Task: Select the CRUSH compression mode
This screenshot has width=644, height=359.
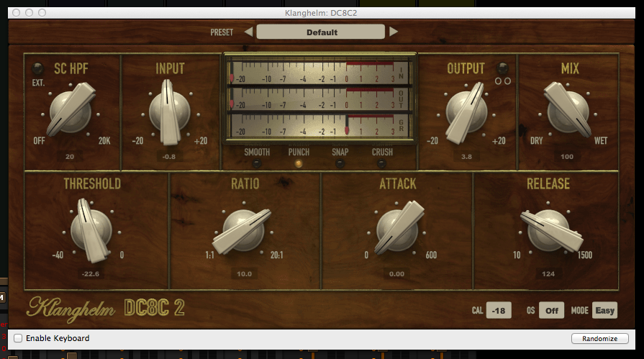Action: pyautogui.click(x=382, y=163)
